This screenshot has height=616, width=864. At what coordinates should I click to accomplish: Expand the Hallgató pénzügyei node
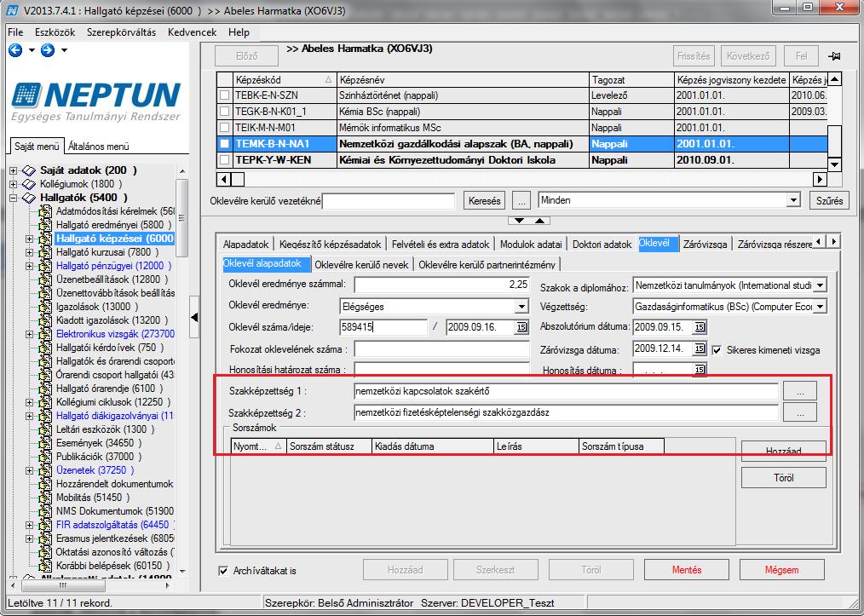pos(29,266)
